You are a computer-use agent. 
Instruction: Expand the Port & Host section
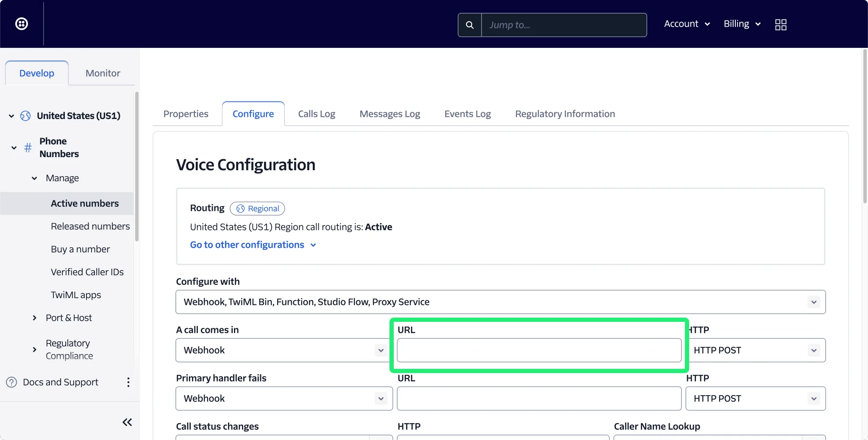click(x=34, y=318)
